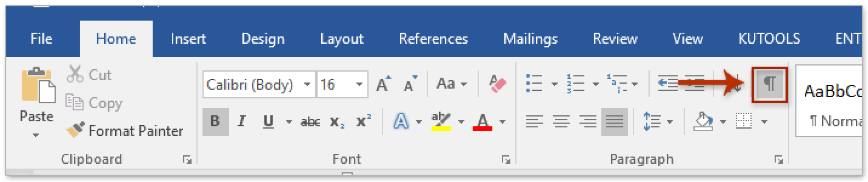Click the Cut button

tap(89, 75)
